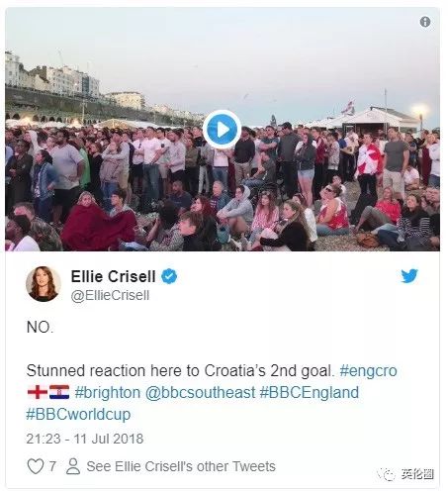Follow the #BBCEngland hashtag
The height and width of the screenshot is (494, 448).
point(310,392)
